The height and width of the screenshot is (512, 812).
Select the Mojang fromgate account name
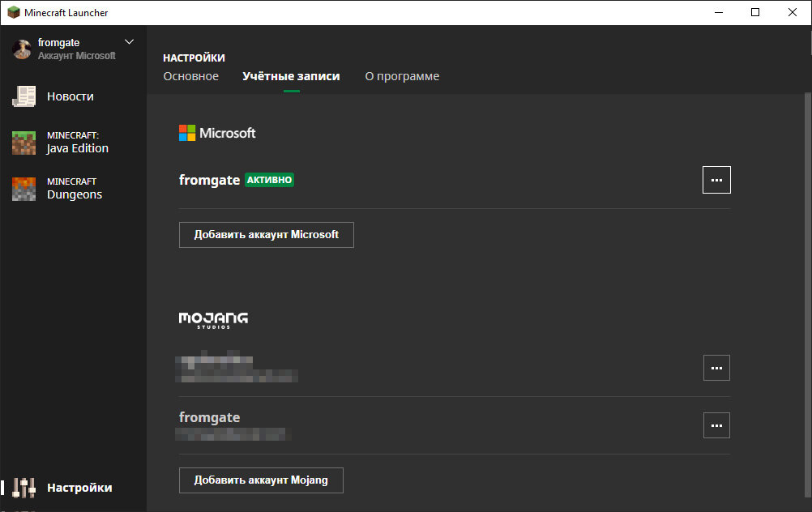tap(209, 417)
